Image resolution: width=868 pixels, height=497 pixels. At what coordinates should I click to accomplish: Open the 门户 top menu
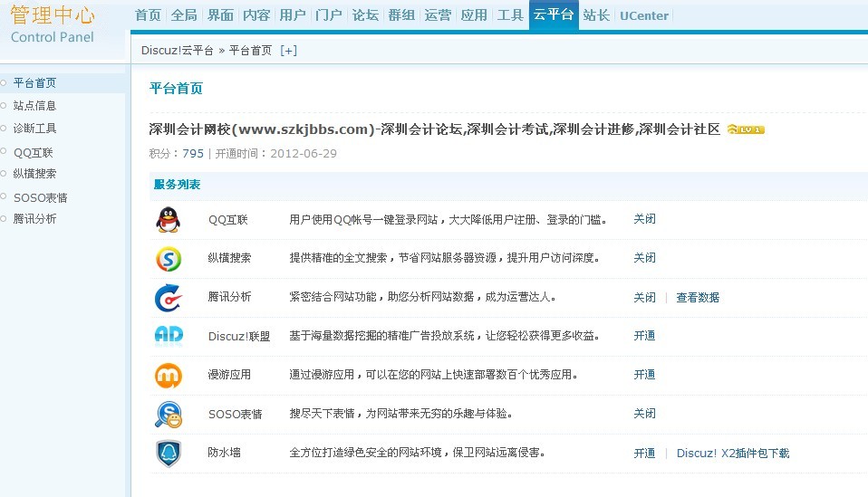point(329,14)
